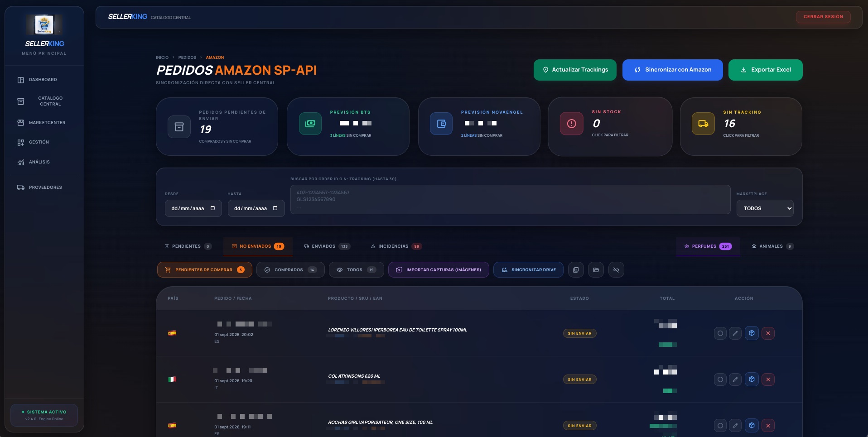Click the red X for Rochas Girl order
This screenshot has height=437, width=868.
[768, 426]
